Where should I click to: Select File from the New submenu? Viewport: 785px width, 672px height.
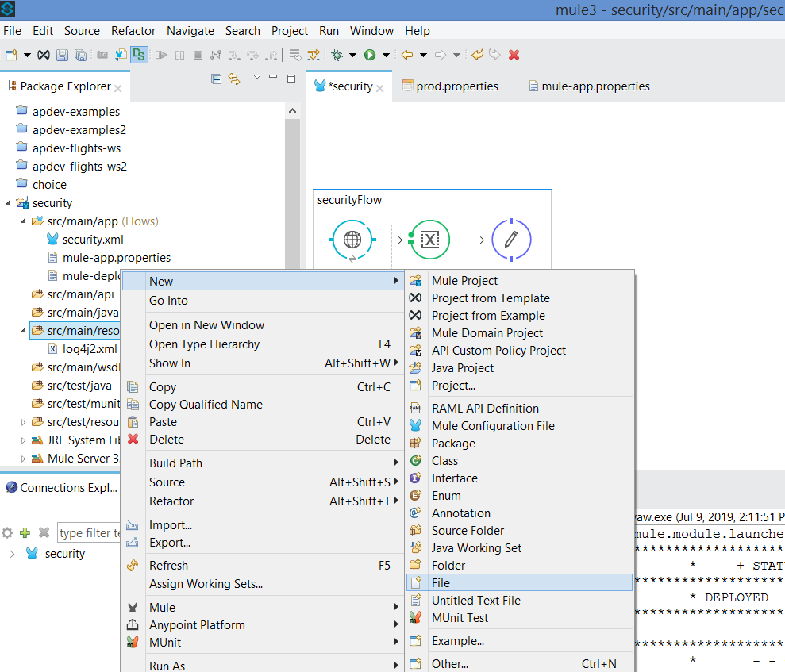click(x=441, y=582)
